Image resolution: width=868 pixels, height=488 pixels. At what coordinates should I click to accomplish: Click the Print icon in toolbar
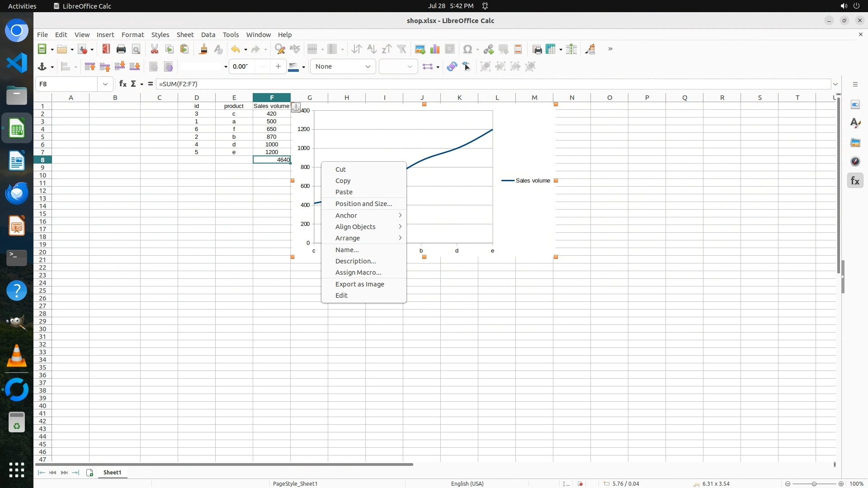point(121,49)
